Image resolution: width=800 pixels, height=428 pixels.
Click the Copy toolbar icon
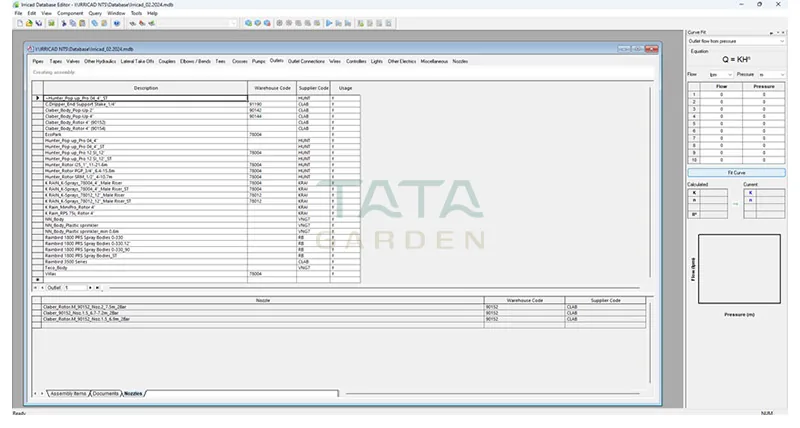(72, 23)
